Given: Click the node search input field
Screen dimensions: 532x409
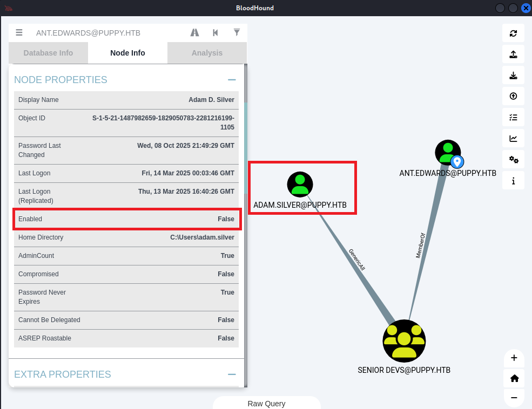Looking at the screenshot, I should coord(108,33).
